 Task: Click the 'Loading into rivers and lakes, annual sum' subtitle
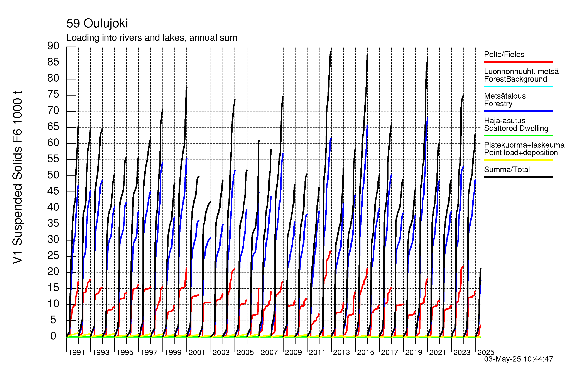pos(152,38)
